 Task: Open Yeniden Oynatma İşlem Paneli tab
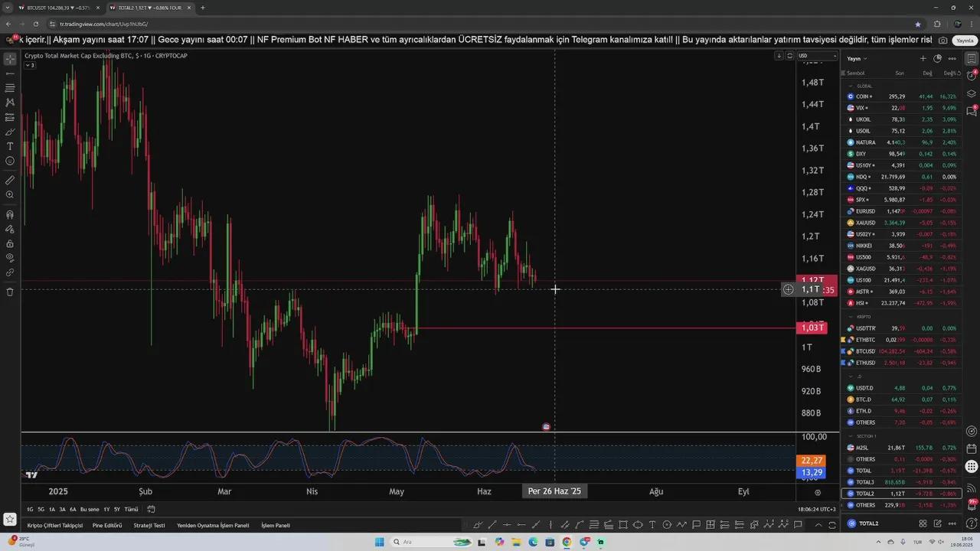(213, 526)
